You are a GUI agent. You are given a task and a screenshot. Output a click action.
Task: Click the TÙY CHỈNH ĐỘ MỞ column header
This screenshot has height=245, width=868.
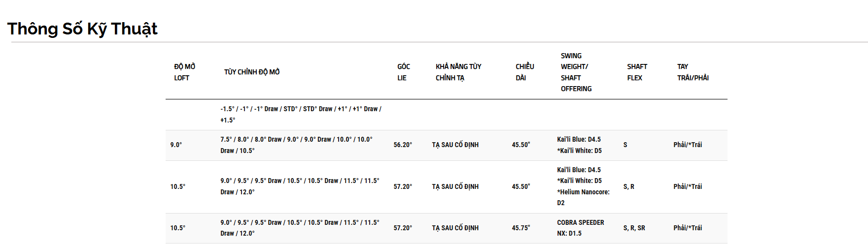click(x=252, y=72)
